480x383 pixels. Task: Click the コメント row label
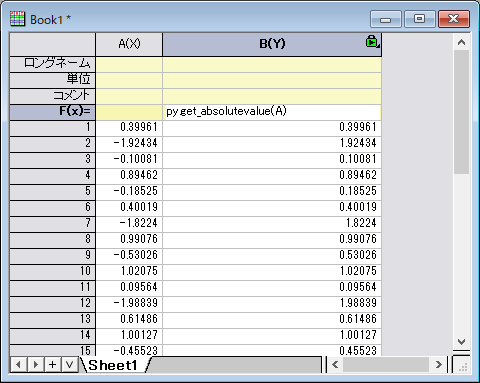53,96
